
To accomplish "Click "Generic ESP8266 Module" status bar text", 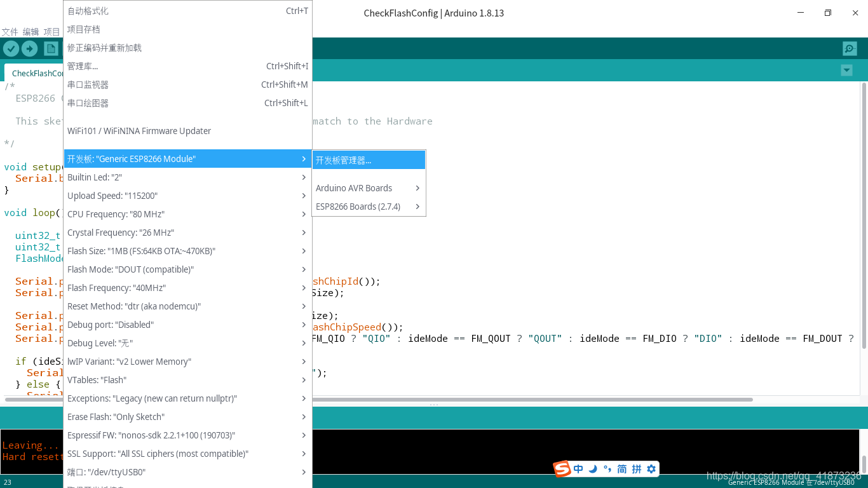I will point(766,482).
